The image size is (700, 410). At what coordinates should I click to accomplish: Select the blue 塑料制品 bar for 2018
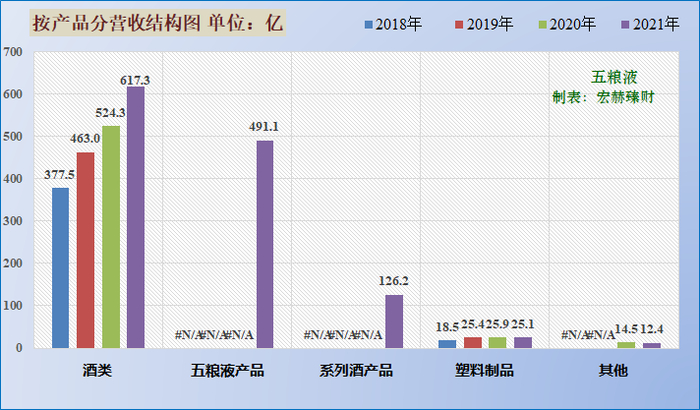pyautogui.click(x=447, y=344)
